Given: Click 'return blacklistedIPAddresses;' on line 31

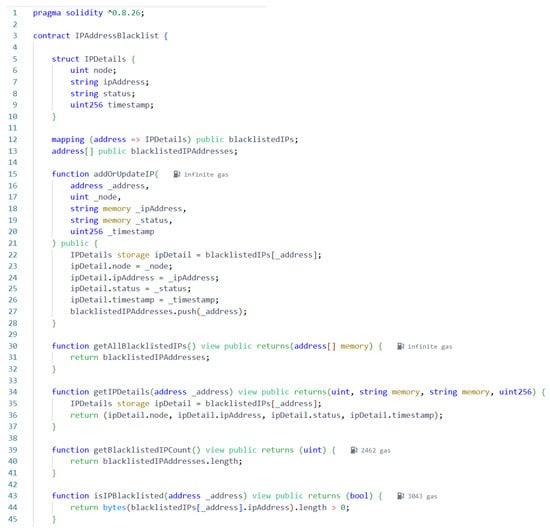Looking at the screenshot, I should (x=140, y=357).
